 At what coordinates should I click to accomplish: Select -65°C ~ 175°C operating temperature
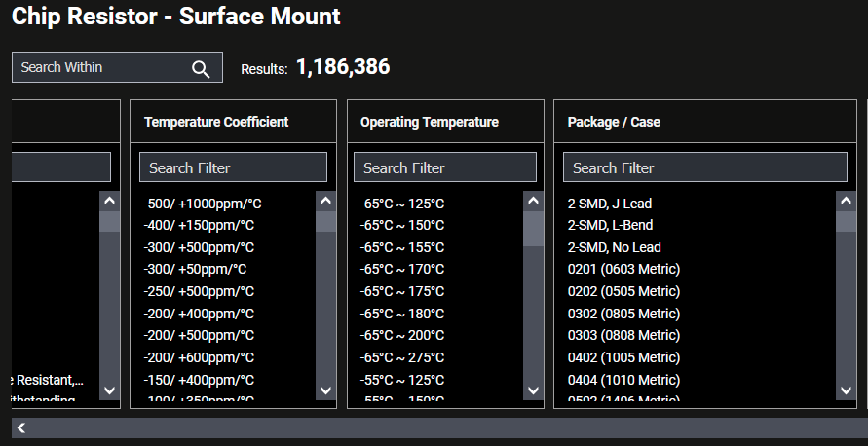pos(402,291)
